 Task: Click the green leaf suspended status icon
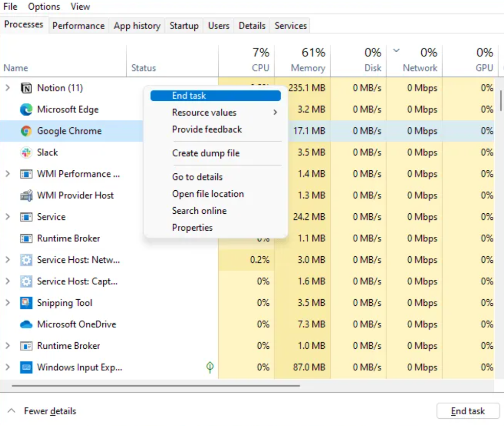pyautogui.click(x=210, y=367)
